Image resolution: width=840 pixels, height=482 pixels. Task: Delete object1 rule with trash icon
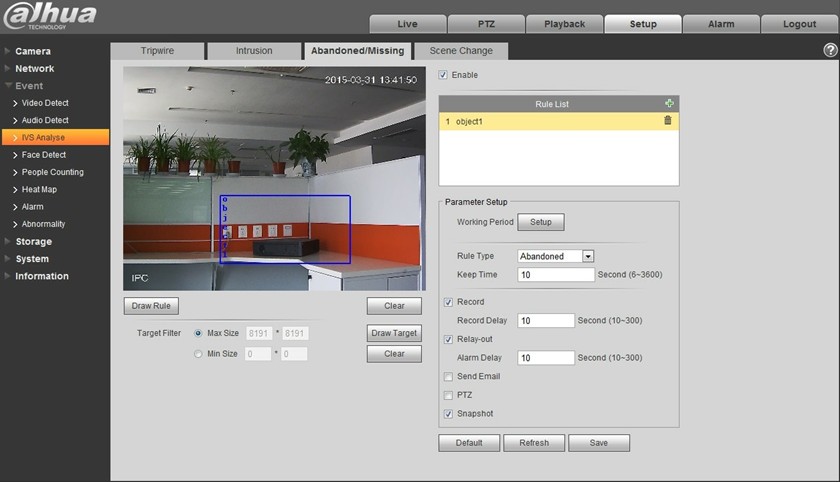click(x=668, y=121)
